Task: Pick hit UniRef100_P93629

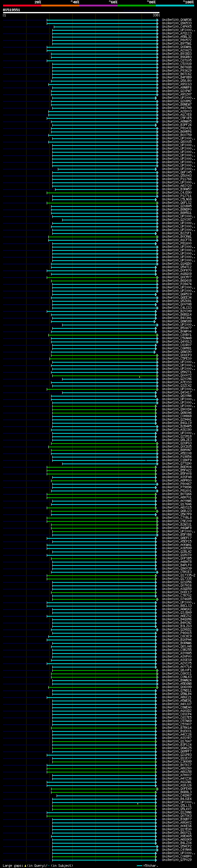Action: (x=176, y=71)
